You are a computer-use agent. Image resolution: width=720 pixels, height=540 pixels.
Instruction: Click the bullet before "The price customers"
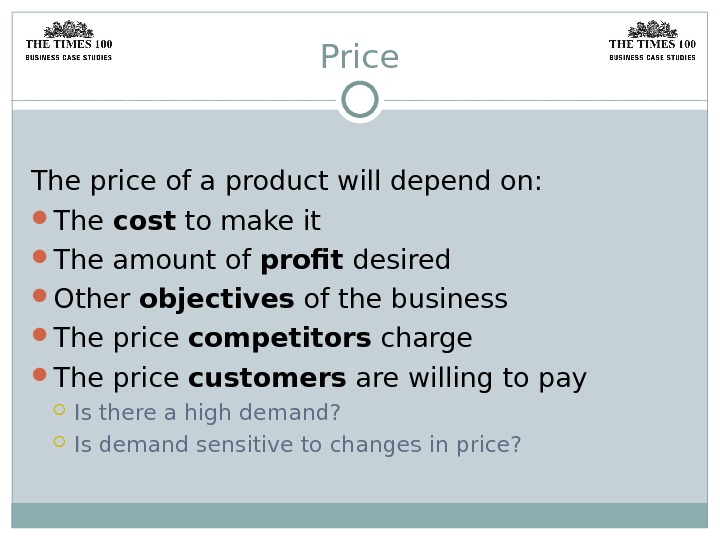[40, 375]
